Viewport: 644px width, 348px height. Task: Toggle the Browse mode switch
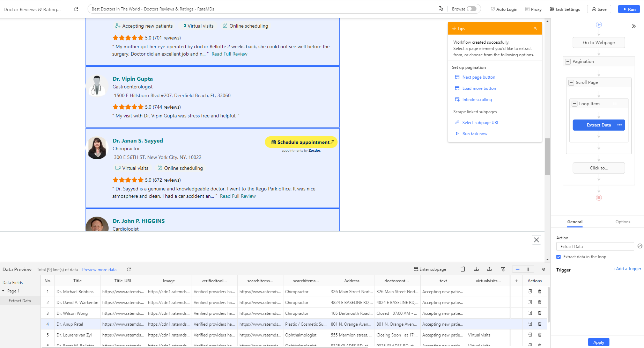[x=471, y=9]
